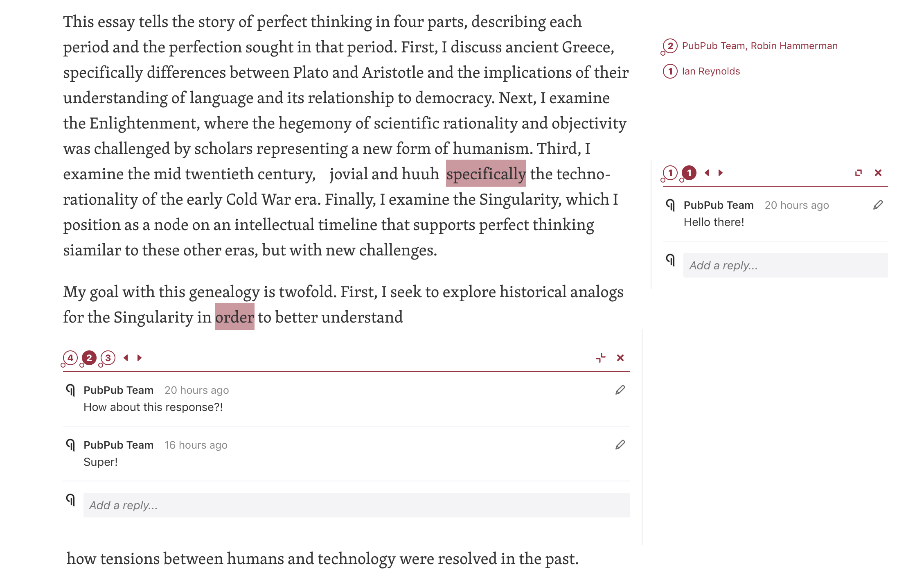
Task: Click the forward arrow in the right thread panel
Action: 721,173
